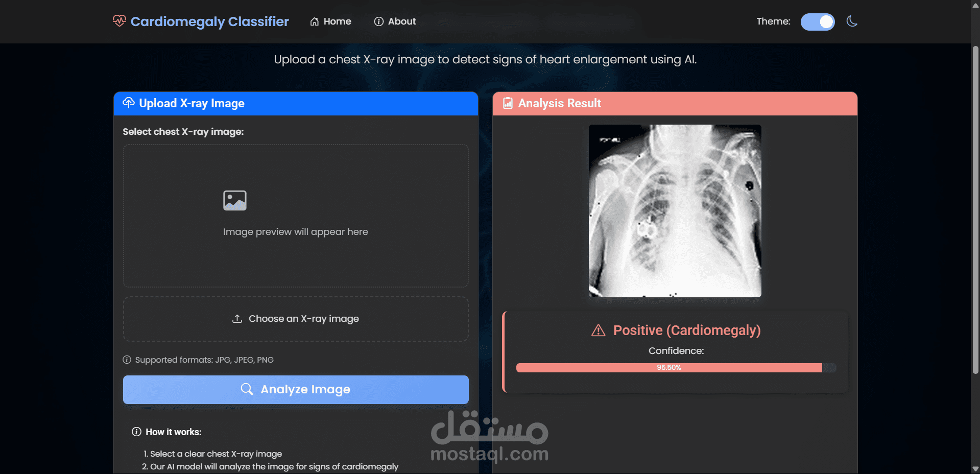The image size is (980, 474).
Task: Choose an X-ray image to upload
Action: tap(296, 319)
